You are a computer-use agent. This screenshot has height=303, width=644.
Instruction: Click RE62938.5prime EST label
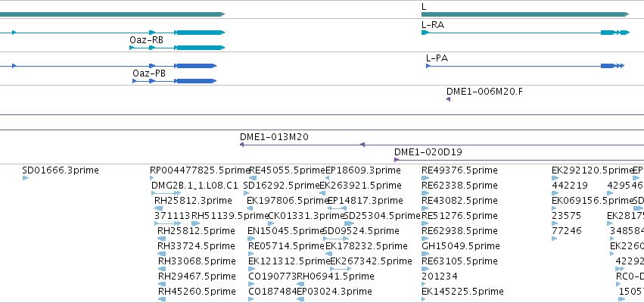pyautogui.click(x=459, y=231)
